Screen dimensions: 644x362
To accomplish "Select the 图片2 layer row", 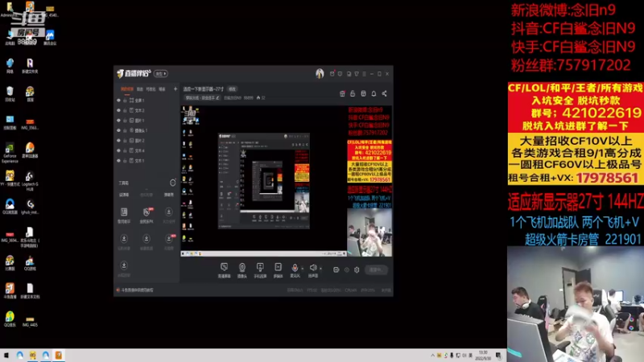I will (x=147, y=140).
